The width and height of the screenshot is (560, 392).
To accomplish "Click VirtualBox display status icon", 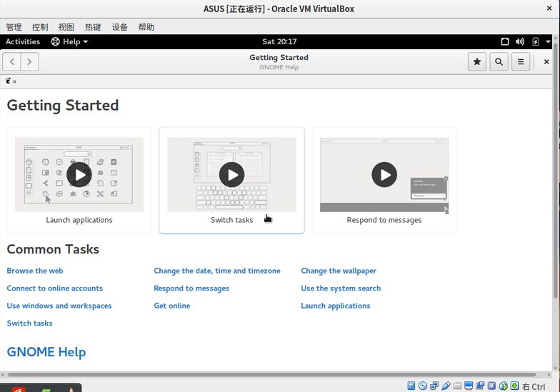I will click(469, 386).
